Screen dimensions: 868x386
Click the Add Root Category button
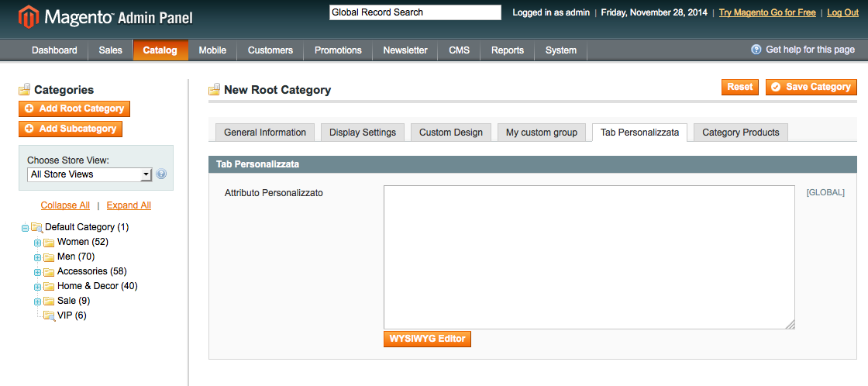74,109
